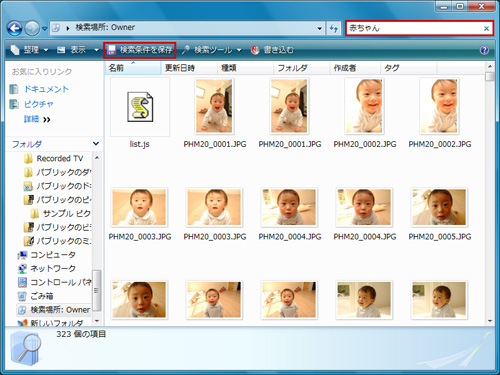Click the コントロール パネル icon
The height and width of the screenshot is (375, 500).
tap(22, 282)
